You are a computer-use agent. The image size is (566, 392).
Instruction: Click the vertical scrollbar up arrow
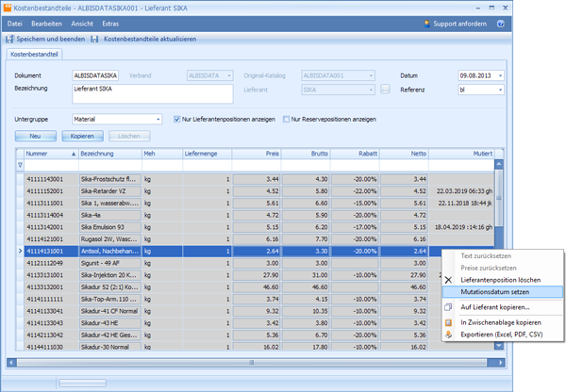point(499,165)
